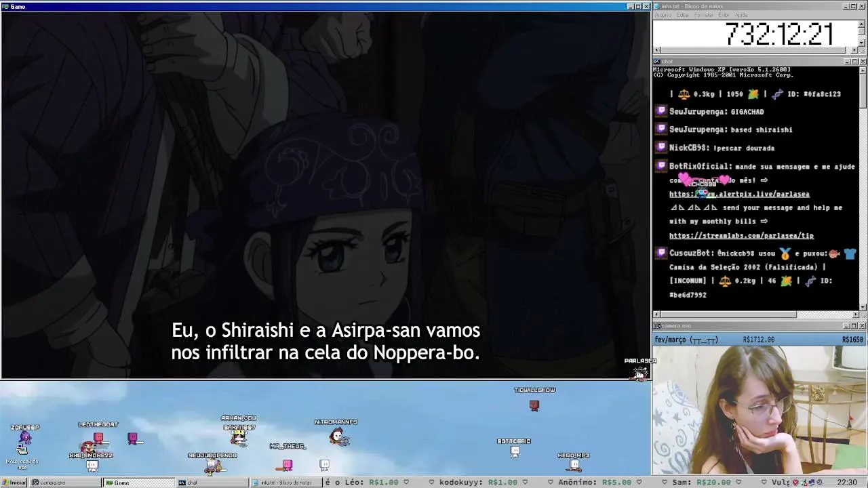This screenshot has height=488, width=868.
Task: Click the ticker entry "Sam: R$20.00"
Action: coord(701,483)
